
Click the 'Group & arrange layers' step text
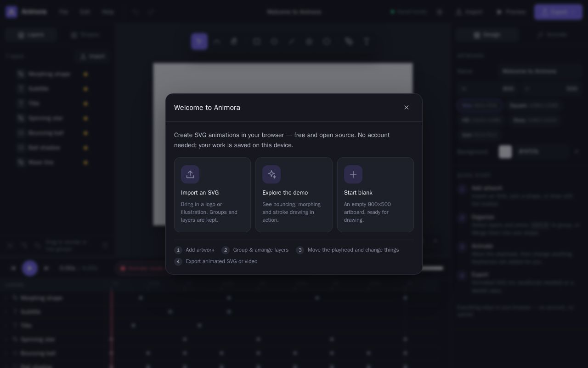(261, 250)
